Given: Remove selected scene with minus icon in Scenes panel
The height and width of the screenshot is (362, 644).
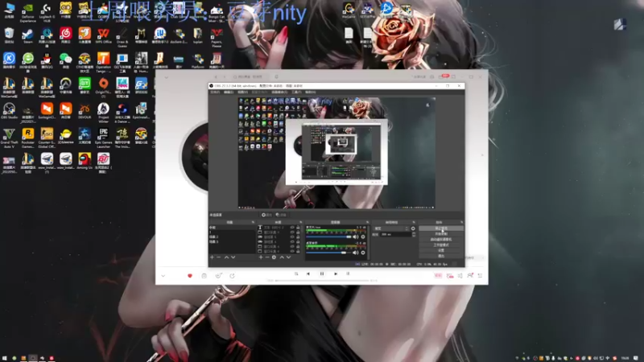Looking at the screenshot, I should pos(218,257).
